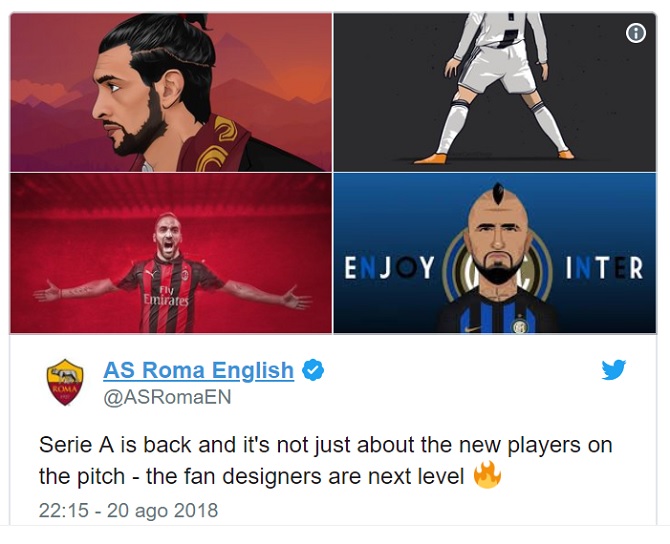The height and width of the screenshot is (544, 670).
Task: Open the AS Roma English profile link
Action: click(198, 370)
